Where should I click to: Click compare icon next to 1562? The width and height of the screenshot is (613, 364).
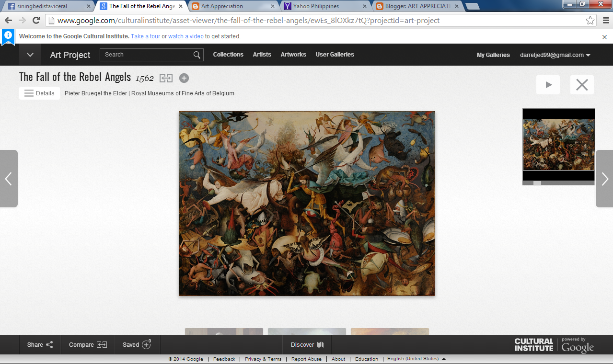166,78
